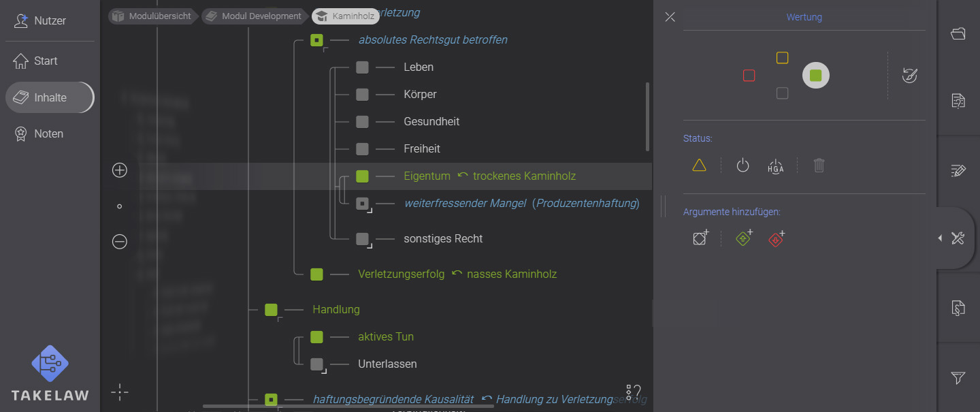Toggle the power status icon
The width and height of the screenshot is (980, 412).
742,165
